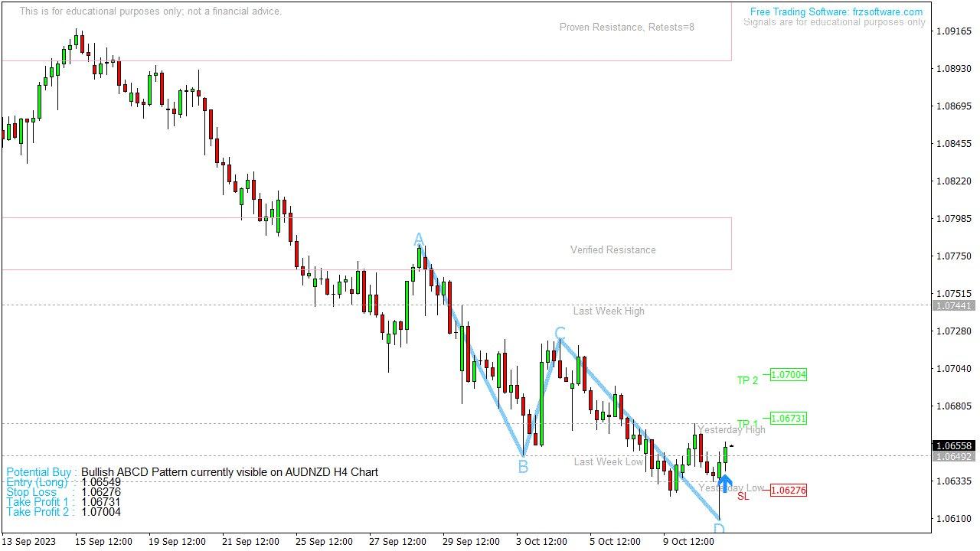Select pattern point D label
The image size is (980, 551).
[x=719, y=528]
